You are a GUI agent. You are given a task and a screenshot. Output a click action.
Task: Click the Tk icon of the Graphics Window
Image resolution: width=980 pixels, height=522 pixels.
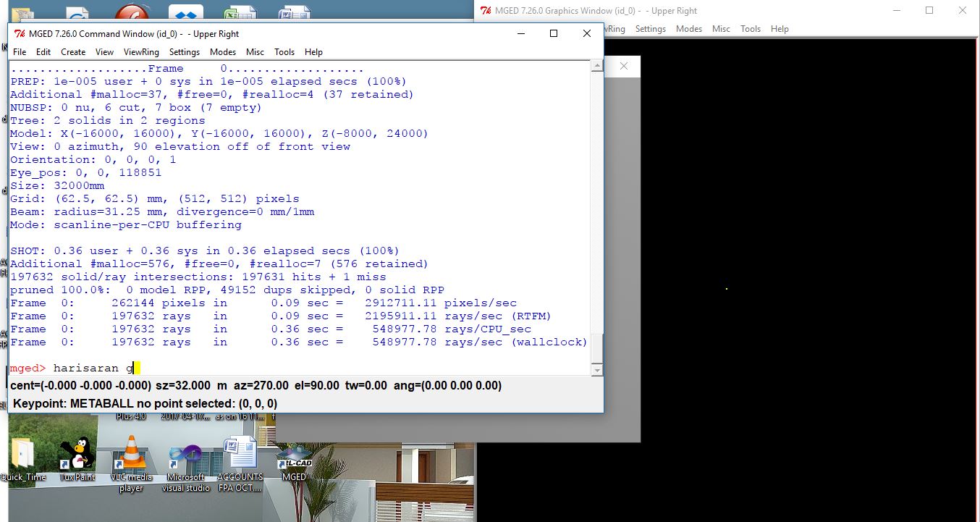click(486, 10)
